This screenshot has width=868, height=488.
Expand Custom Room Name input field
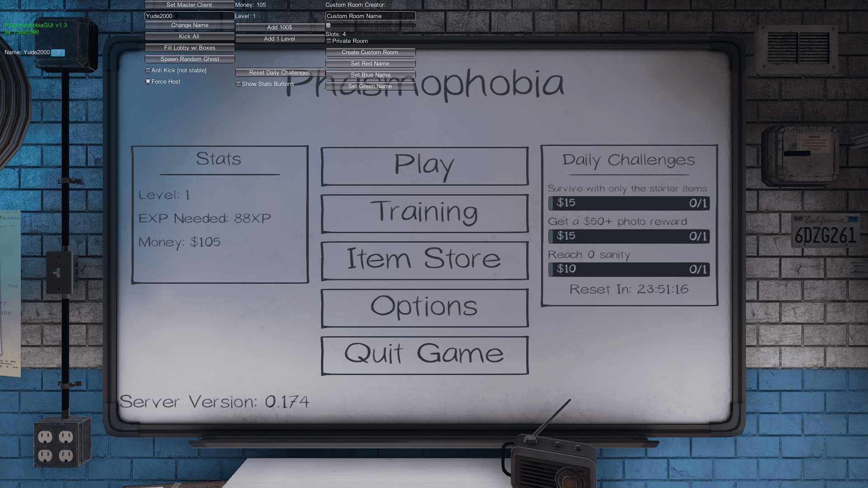[370, 15]
